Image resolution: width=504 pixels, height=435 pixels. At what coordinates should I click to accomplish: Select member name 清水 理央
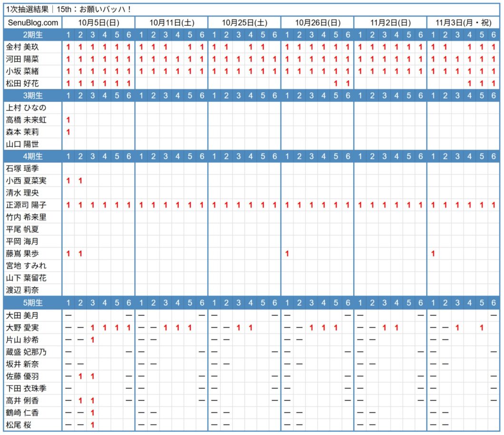click(x=22, y=193)
